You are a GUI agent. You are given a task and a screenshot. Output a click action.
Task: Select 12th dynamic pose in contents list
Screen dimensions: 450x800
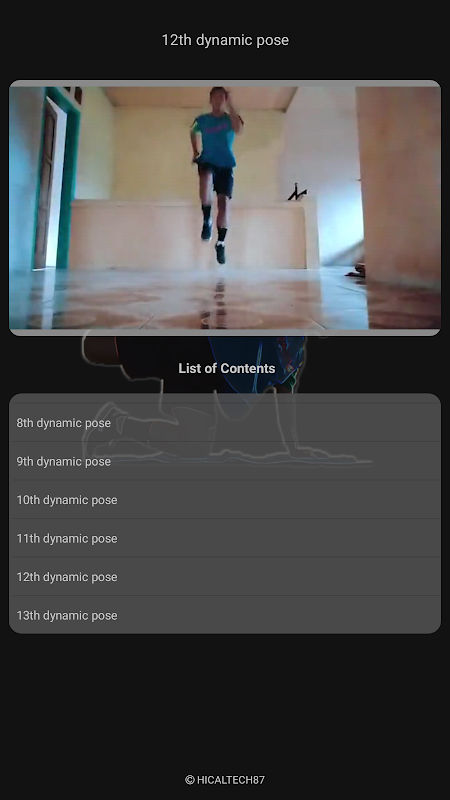tap(224, 577)
